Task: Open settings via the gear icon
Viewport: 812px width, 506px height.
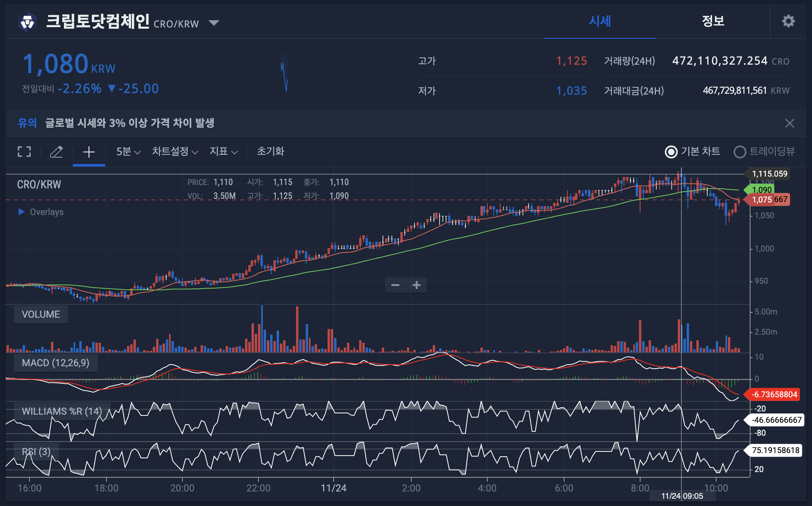Action: click(x=788, y=21)
